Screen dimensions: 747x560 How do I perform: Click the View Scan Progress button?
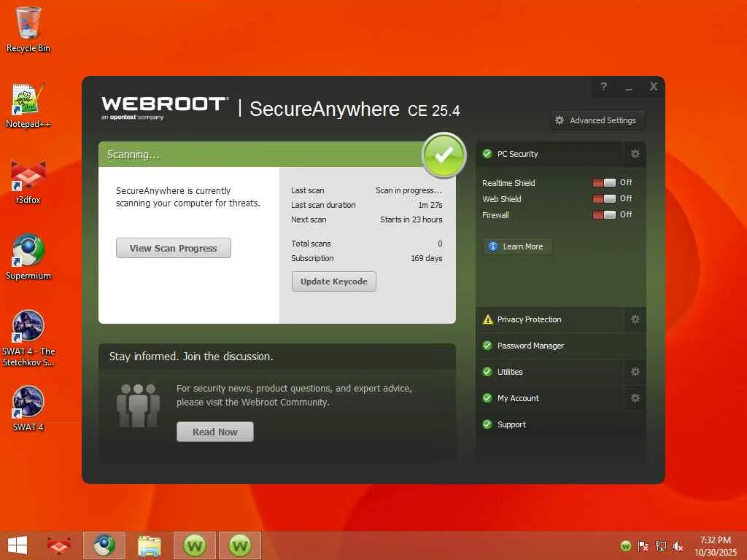pyautogui.click(x=174, y=248)
